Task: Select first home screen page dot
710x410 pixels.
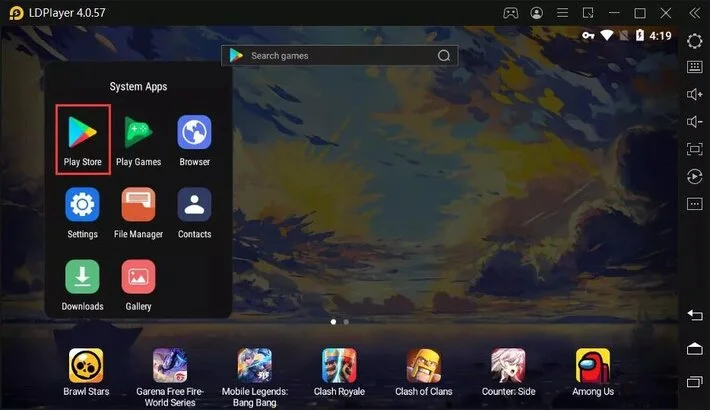Action: (333, 322)
